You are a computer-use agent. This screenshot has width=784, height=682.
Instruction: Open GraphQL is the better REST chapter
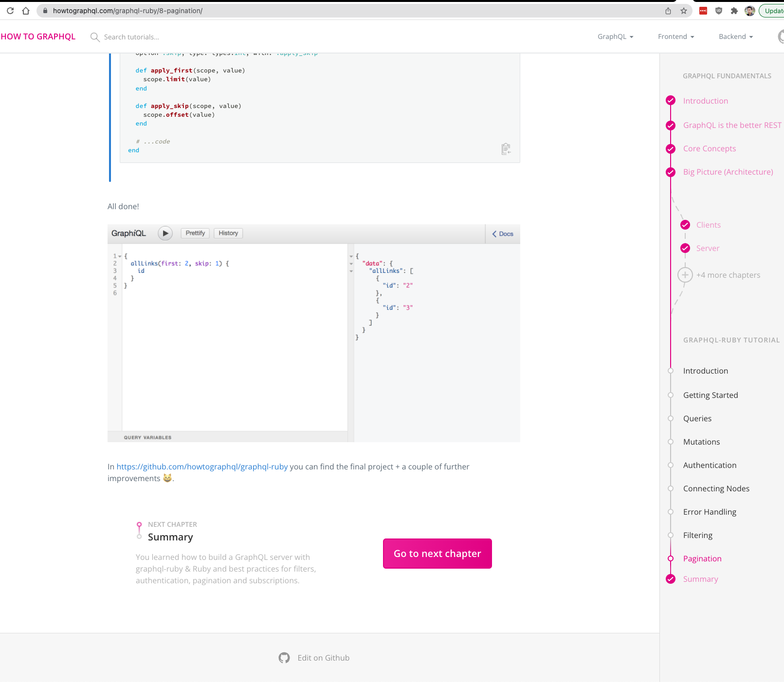(x=732, y=125)
